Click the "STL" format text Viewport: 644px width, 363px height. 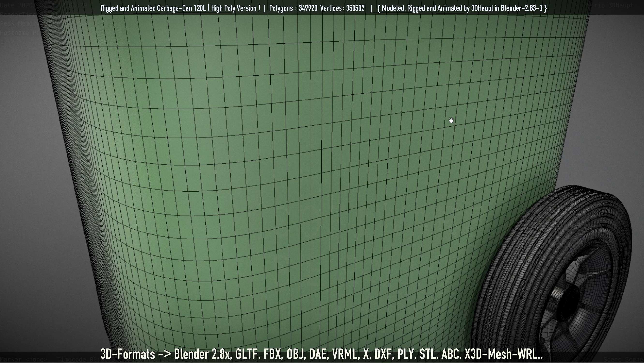[x=428, y=354]
